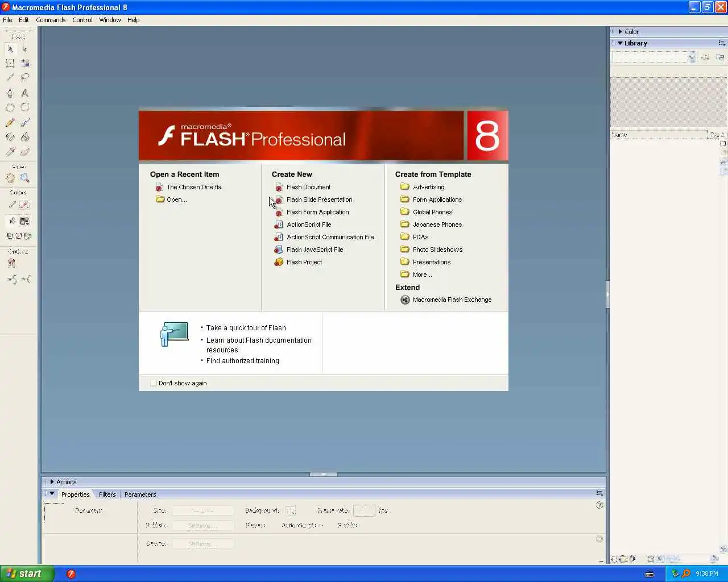Select the Pen tool
The width and height of the screenshot is (728, 582).
pyautogui.click(x=10, y=93)
